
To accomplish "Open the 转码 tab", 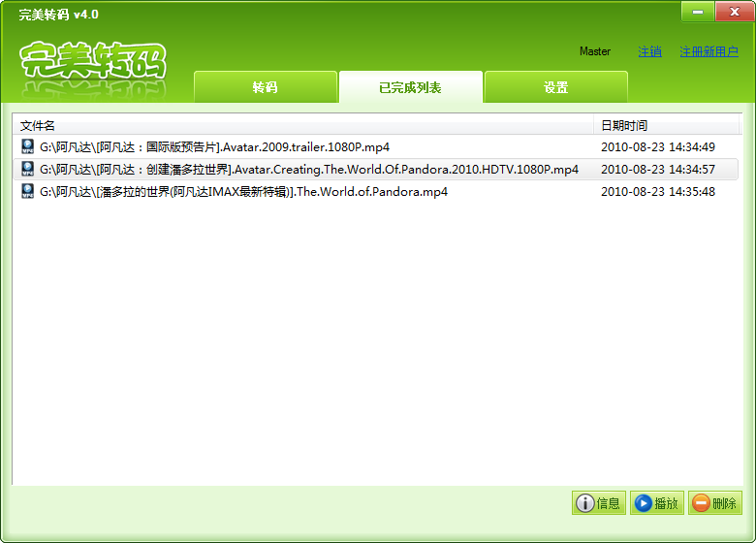I will (266, 87).
